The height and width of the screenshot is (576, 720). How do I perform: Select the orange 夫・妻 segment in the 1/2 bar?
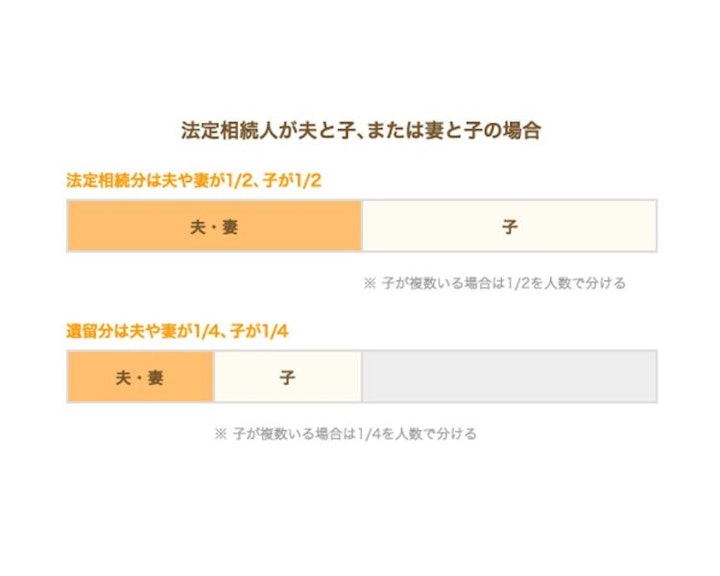click(x=214, y=226)
